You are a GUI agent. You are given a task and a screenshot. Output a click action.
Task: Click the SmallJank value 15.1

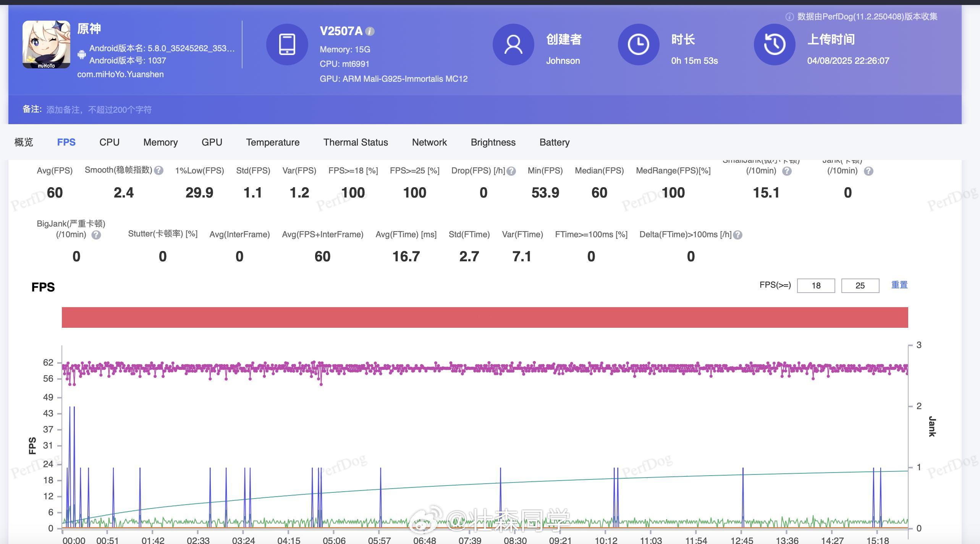[x=766, y=193]
